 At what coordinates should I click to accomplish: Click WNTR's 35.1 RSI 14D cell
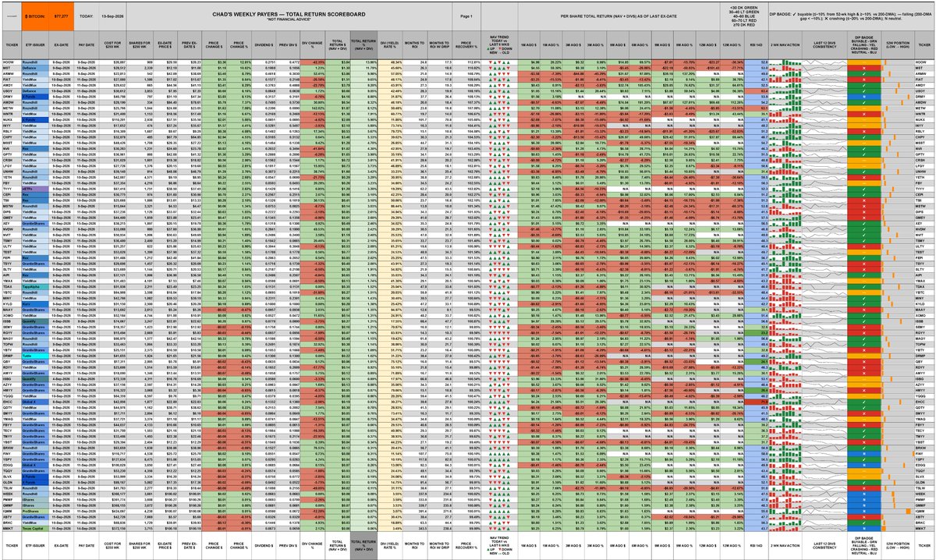757,114
